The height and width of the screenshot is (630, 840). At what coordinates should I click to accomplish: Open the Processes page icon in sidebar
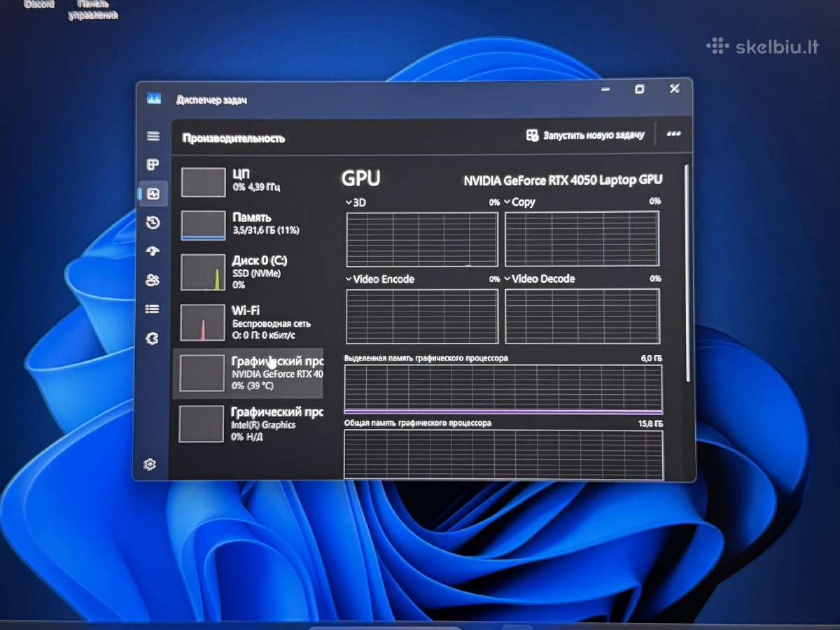[x=153, y=165]
